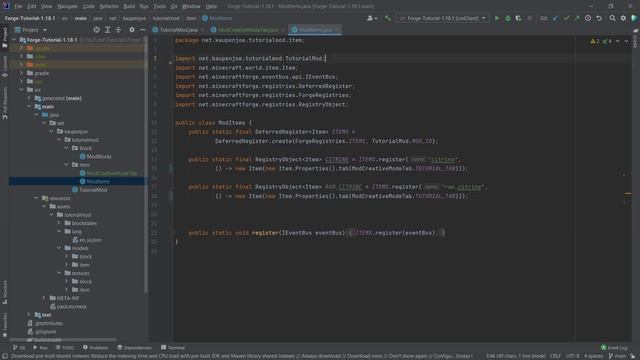
Task: Collapse the resources folder
Action: (x=37, y=198)
